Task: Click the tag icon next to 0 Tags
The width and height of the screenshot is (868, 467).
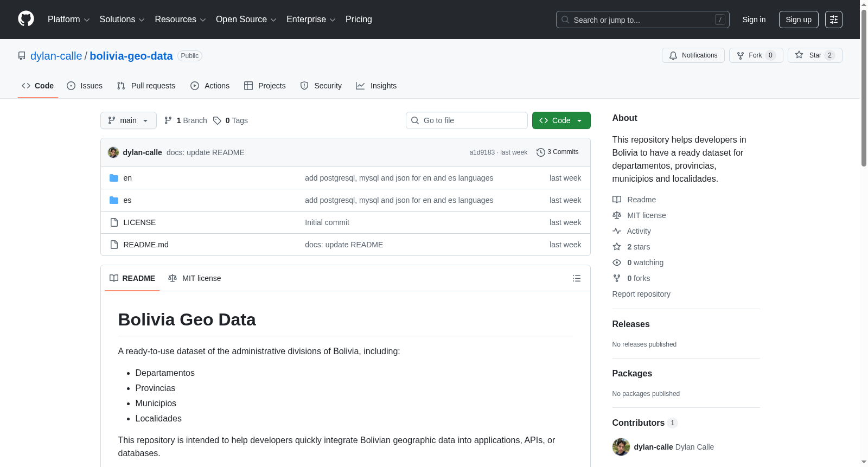Action: click(217, 120)
